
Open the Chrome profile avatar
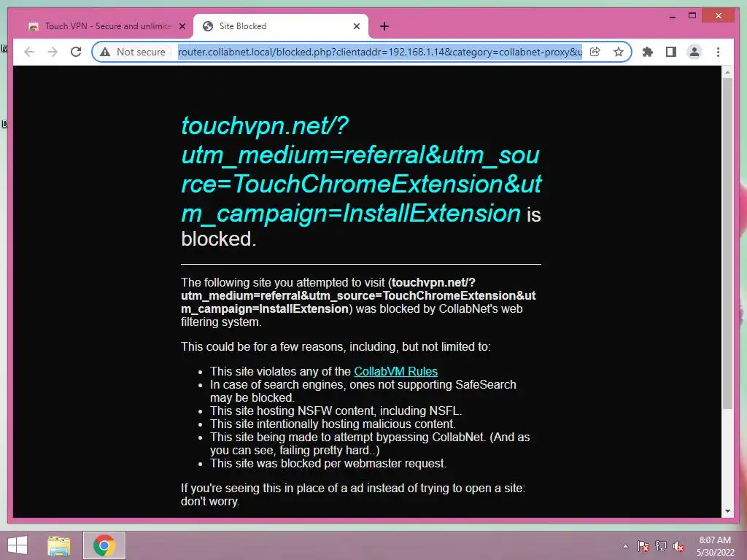(x=694, y=52)
